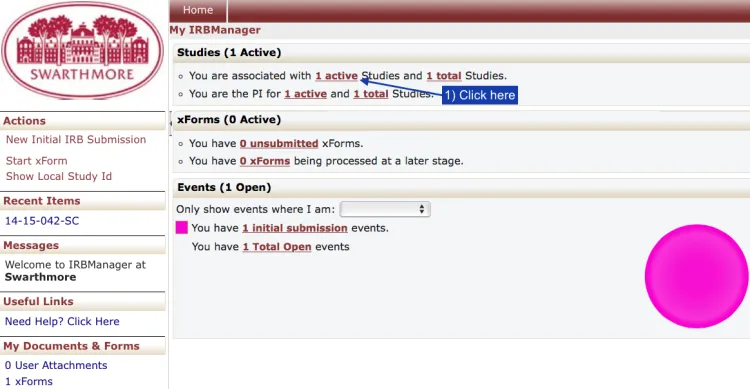Click Show Local Study Id

click(x=58, y=176)
